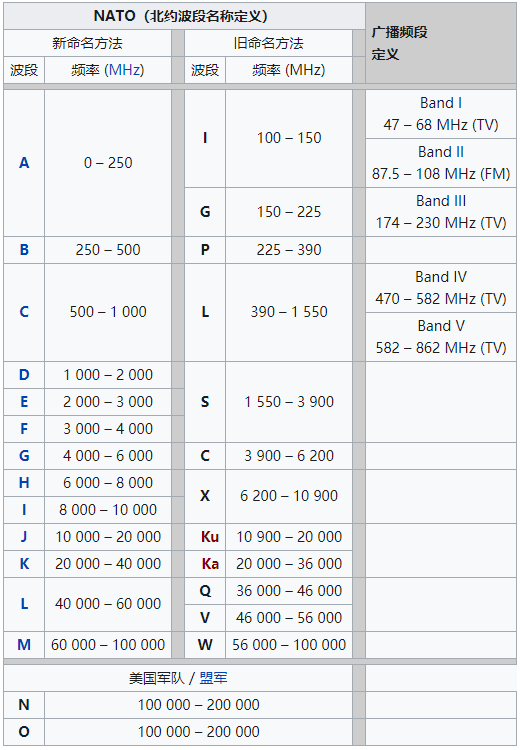Open the band J link
Screen dimensions: 521x750
(24, 537)
